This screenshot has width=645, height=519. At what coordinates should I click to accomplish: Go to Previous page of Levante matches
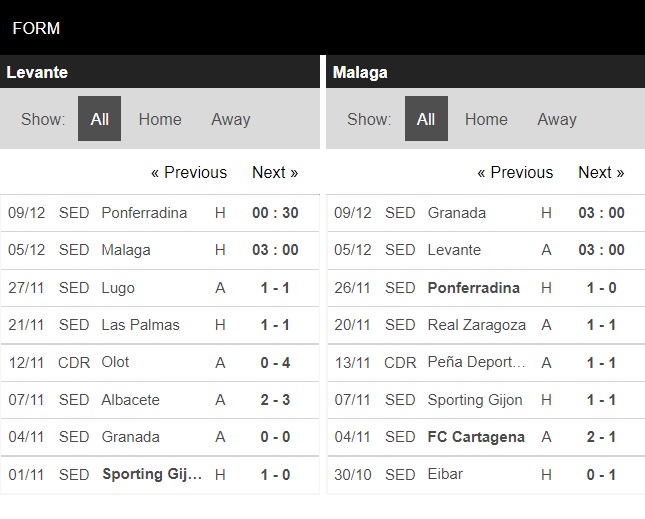coord(189,172)
